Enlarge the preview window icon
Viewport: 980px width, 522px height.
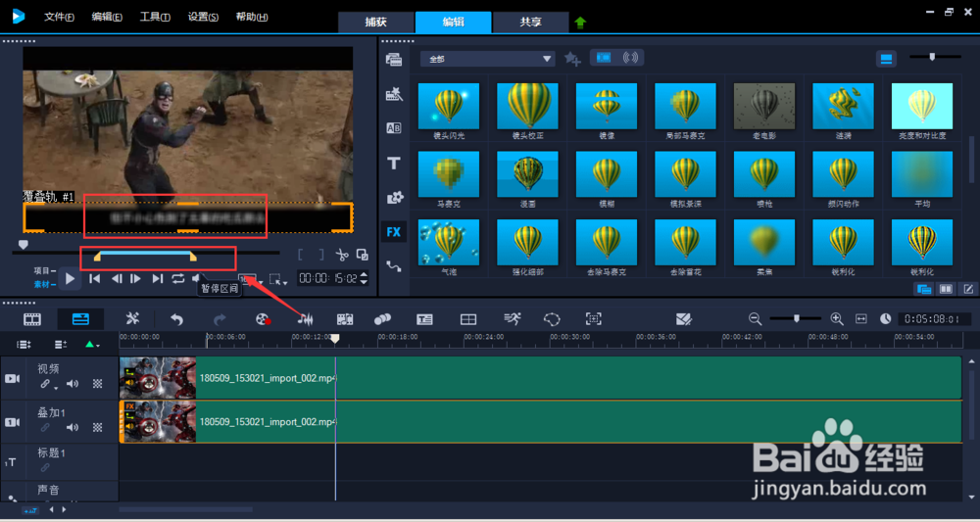[362, 254]
